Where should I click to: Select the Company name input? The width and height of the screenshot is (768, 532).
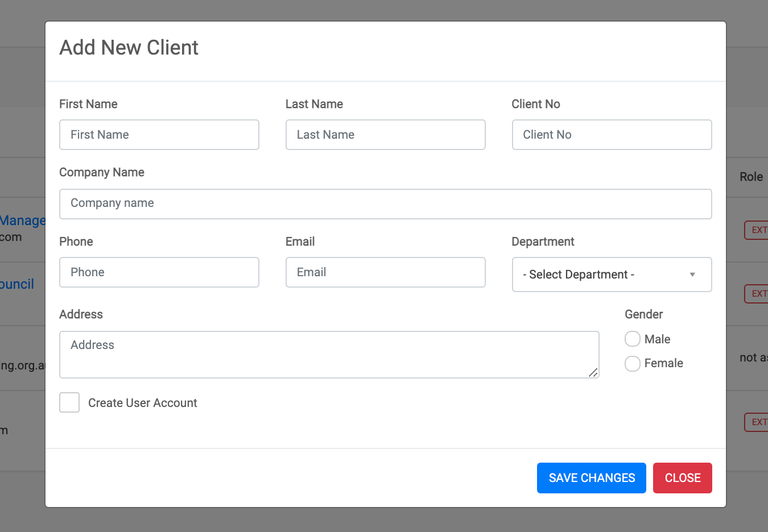click(x=385, y=204)
